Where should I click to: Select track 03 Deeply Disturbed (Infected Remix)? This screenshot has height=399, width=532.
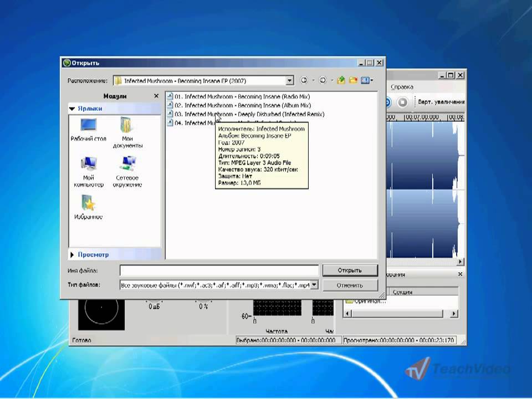246,114
